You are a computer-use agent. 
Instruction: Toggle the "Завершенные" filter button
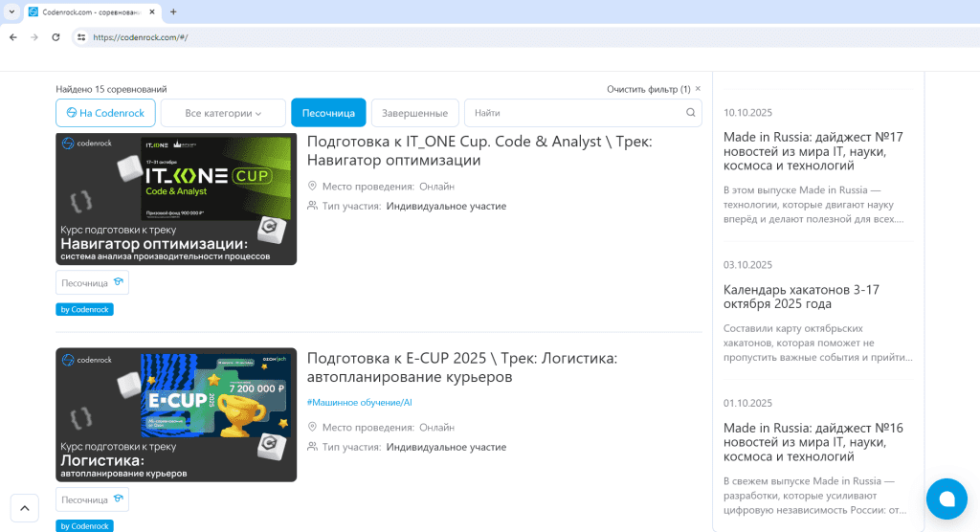(x=414, y=113)
